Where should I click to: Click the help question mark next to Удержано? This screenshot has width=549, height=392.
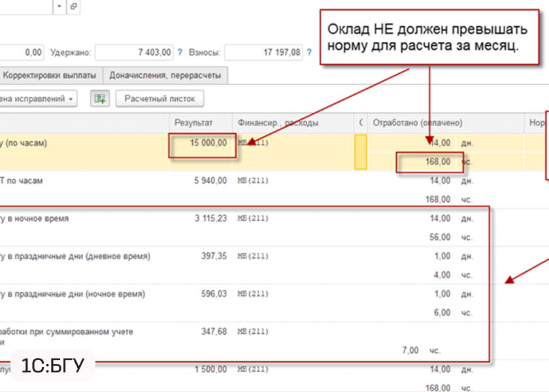[180, 52]
